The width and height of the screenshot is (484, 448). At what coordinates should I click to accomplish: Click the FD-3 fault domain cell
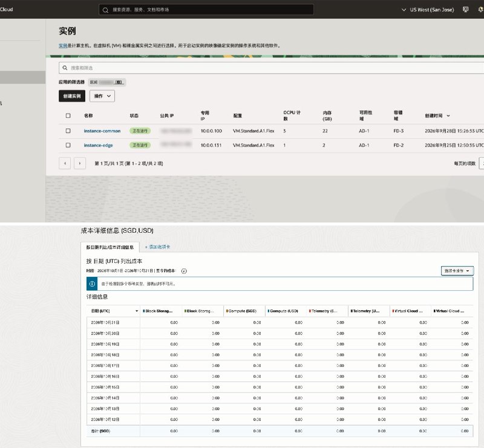[399, 131]
